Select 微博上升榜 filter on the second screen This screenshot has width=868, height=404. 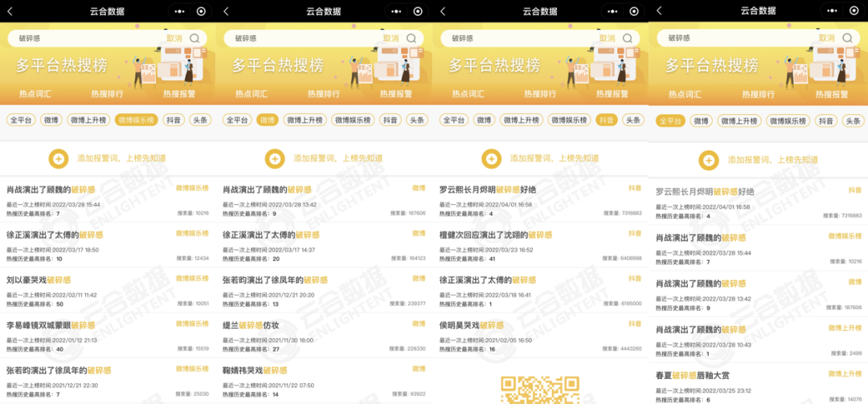tap(305, 120)
